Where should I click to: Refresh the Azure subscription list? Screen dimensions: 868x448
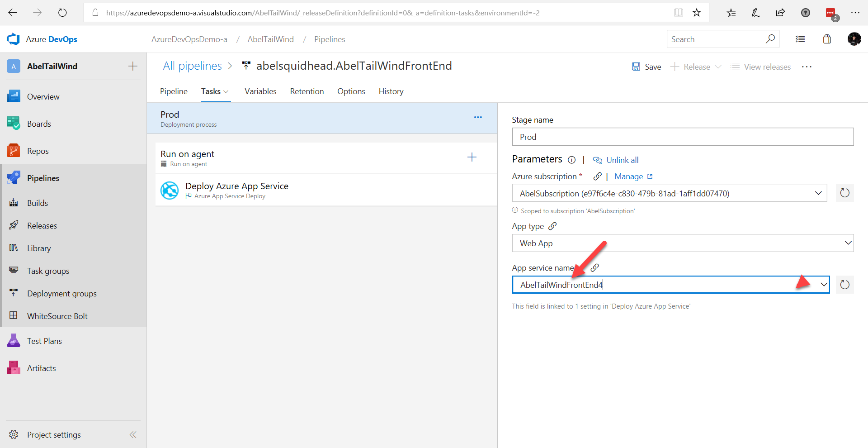click(x=844, y=193)
